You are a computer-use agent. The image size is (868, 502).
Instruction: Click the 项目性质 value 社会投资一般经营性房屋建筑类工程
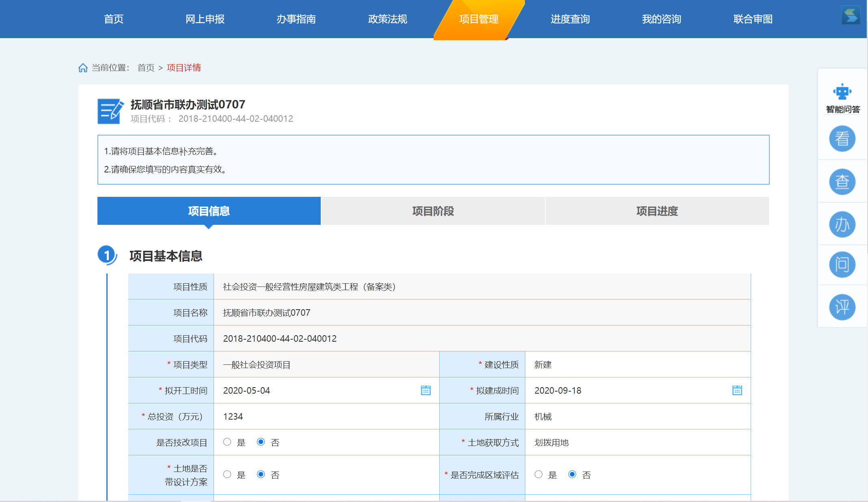click(309, 287)
